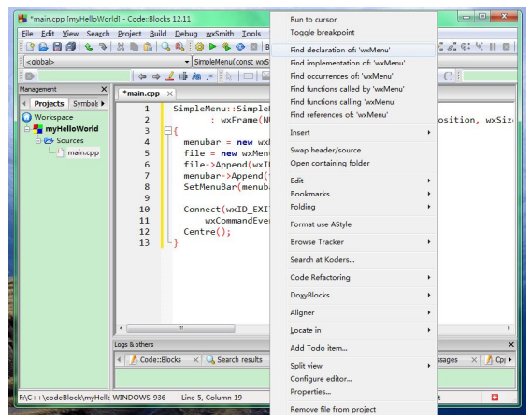531x420 pixels.
Task: Click the Save all files icon
Action: pos(71,47)
